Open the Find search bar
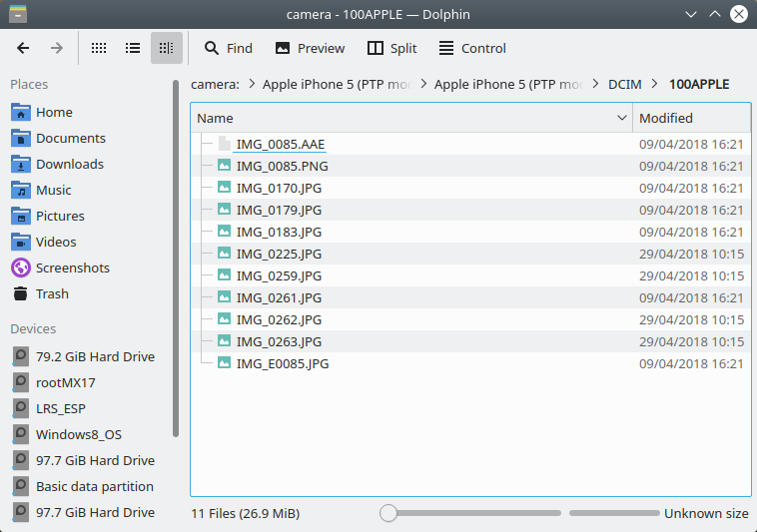Screen dimensions: 757x532 (228, 48)
